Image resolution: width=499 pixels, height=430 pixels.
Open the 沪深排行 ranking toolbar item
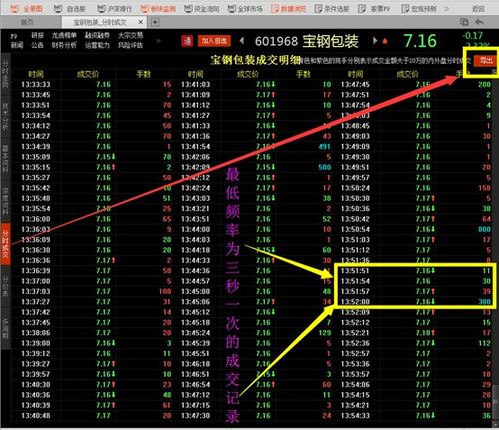115,8
